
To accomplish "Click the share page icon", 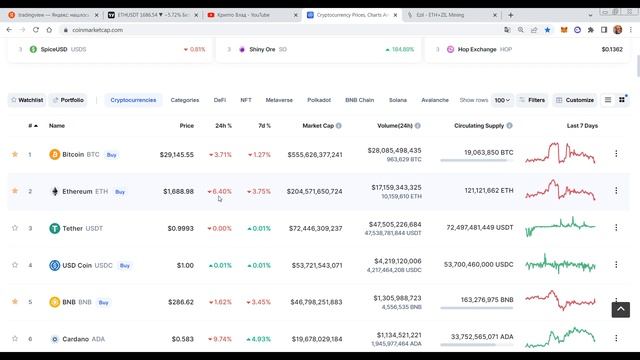I will tap(534, 30).
